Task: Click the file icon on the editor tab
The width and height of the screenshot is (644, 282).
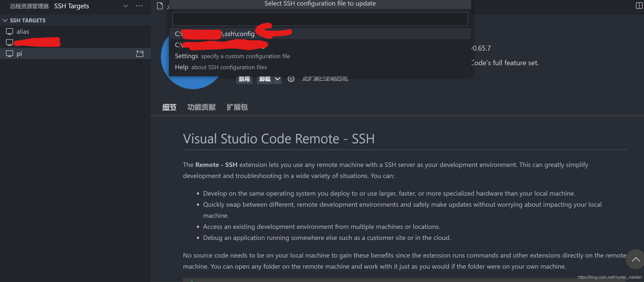Action: 160,6
